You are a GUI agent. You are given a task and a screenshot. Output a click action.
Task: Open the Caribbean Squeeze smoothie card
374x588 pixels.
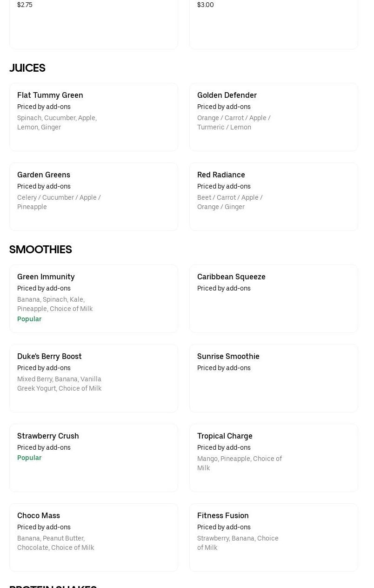click(274, 298)
